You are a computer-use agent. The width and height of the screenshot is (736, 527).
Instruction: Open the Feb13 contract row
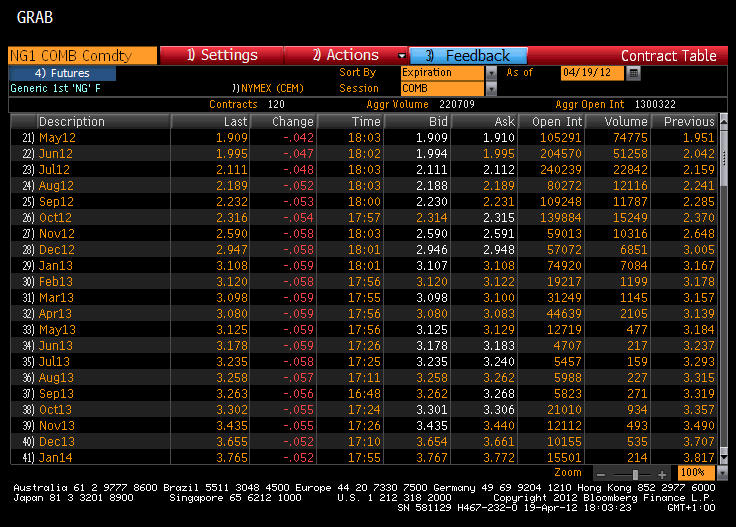click(x=364, y=282)
